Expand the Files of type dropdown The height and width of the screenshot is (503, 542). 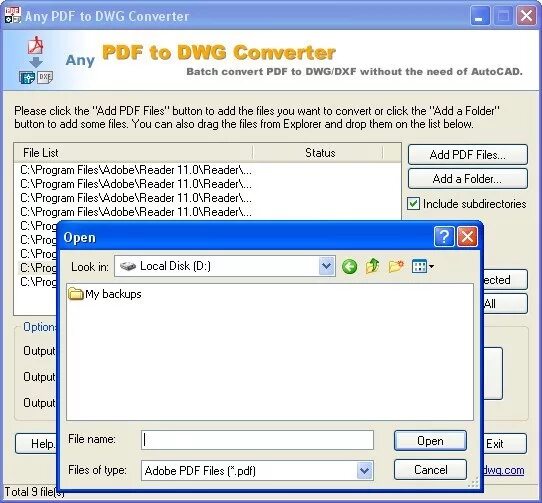click(x=365, y=470)
